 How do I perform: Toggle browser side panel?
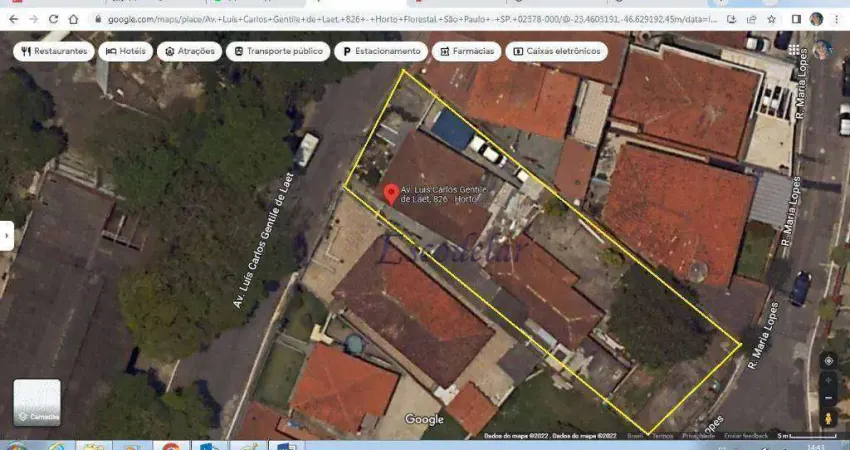pos(795,19)
